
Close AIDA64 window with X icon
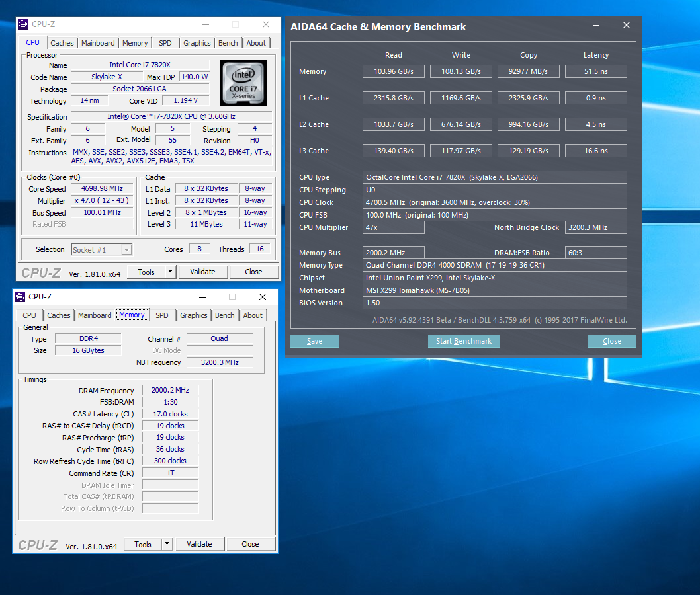(627, 25)
